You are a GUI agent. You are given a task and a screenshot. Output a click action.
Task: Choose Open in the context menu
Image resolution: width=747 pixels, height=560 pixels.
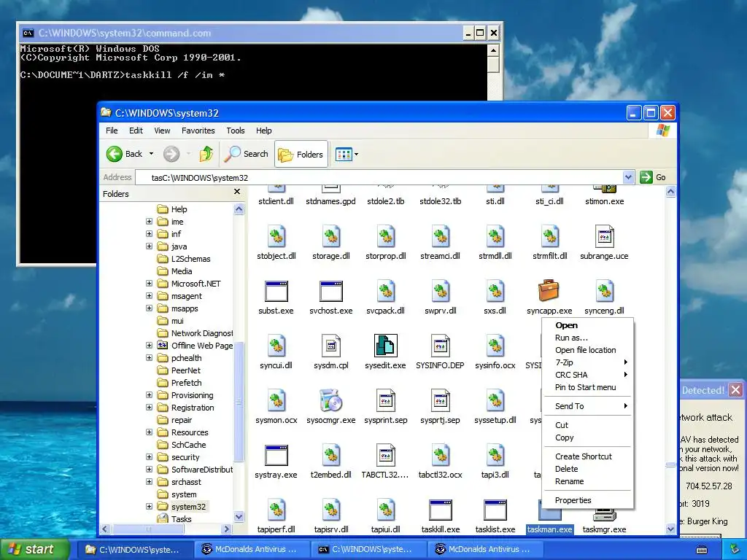coord(587,325)
